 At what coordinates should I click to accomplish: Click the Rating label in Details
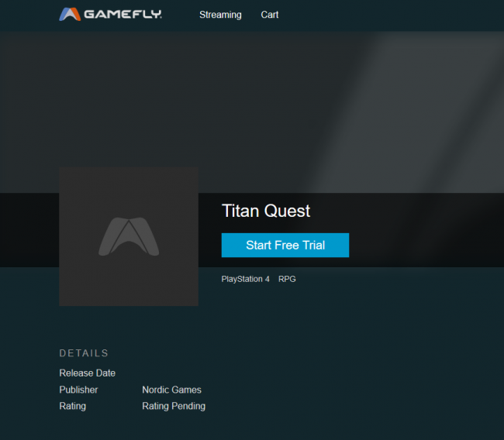[x=72, y=406]
